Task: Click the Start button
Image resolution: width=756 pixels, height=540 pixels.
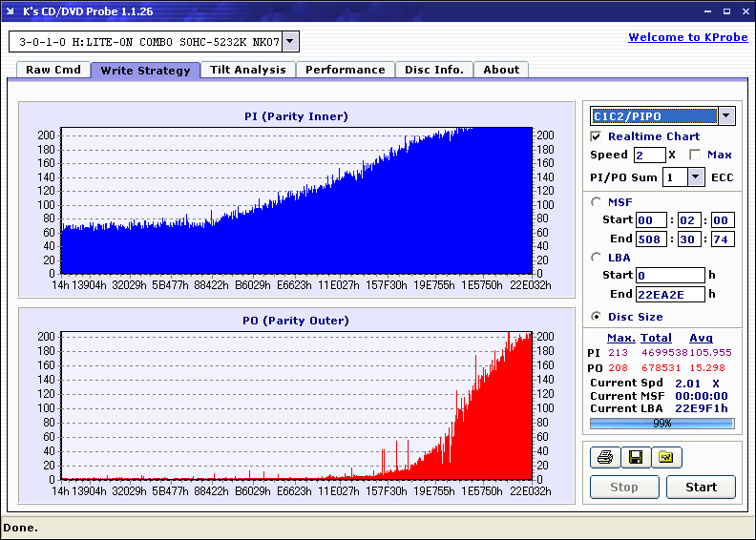Action: click(701, 487)
